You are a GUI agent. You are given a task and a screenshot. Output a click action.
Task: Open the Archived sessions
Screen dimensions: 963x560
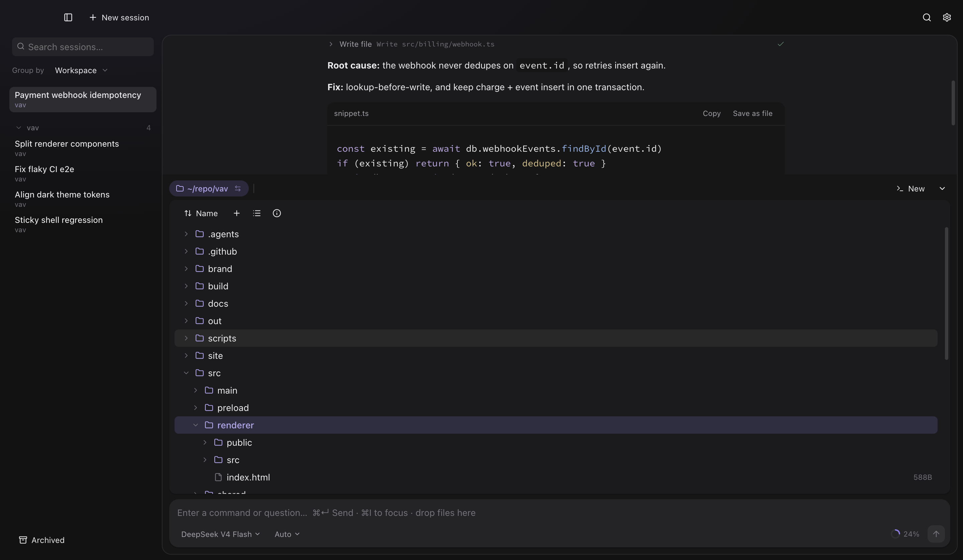coord(42,540)
